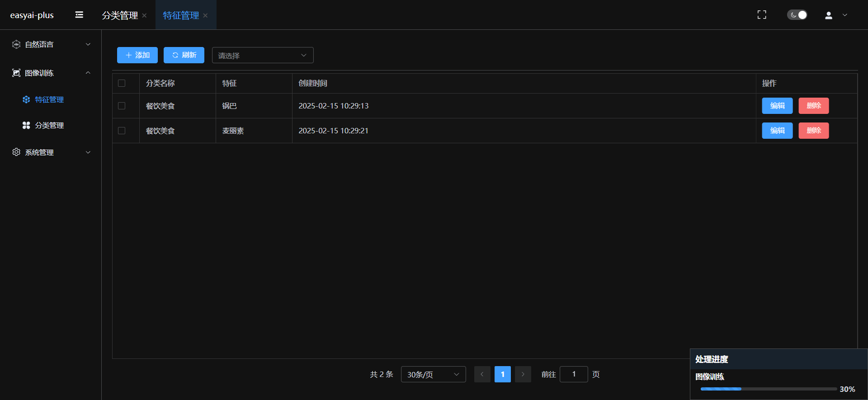Switch to the 分类管理 tab
Screen dimensions: 868x400
coord(120,15)
